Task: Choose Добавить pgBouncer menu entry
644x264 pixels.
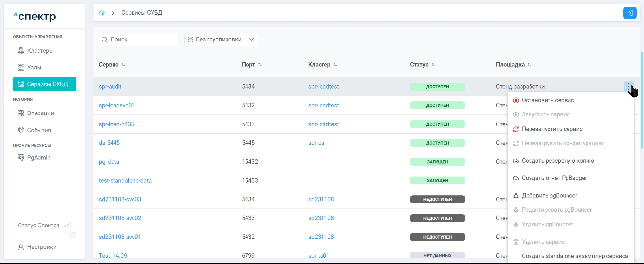Action: point(549,196)
